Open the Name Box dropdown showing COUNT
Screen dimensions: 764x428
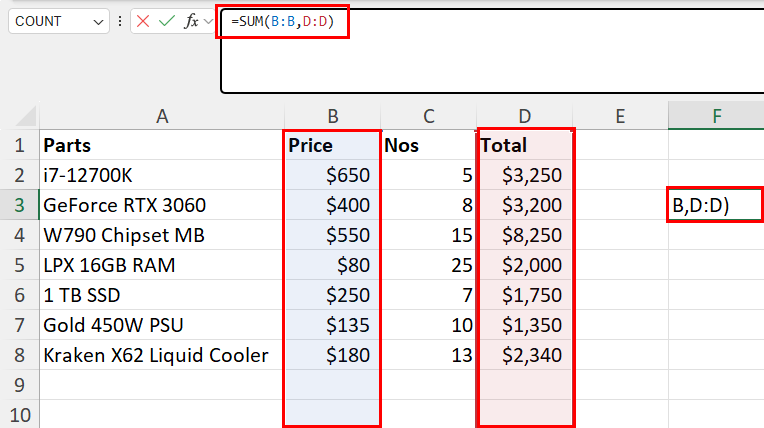(x=98, y=22)
